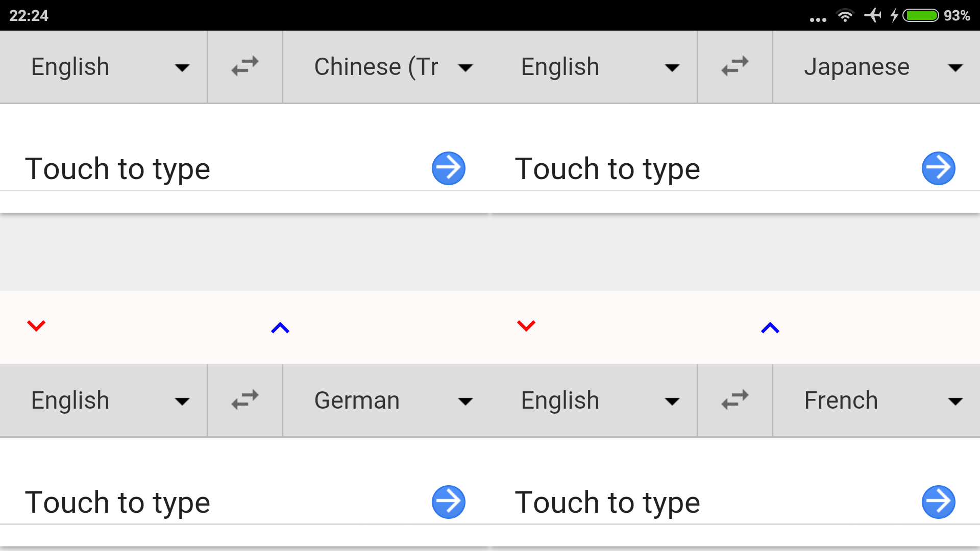Viewport: 980px width, 551px height.
Task: Check the battery level indicator in status bar
Action: pyautogui.click(x=921, y=16)
